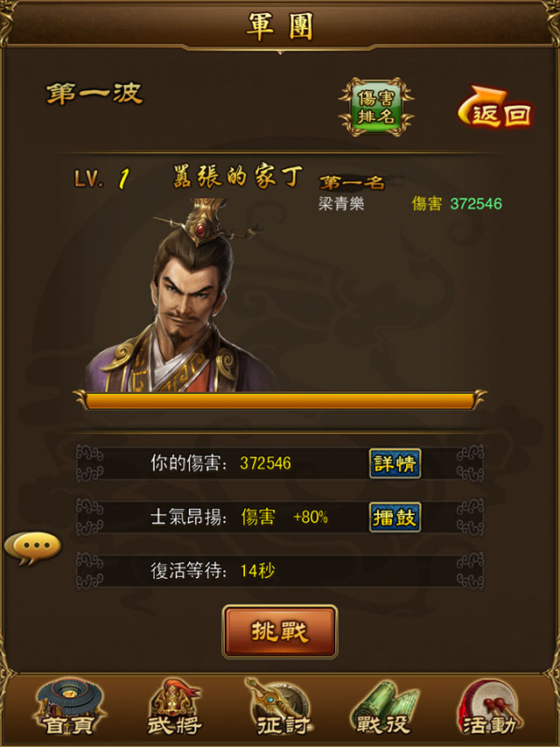
Task: Tap the 復活等待 revive countdown row
Action: pos(280,571)
